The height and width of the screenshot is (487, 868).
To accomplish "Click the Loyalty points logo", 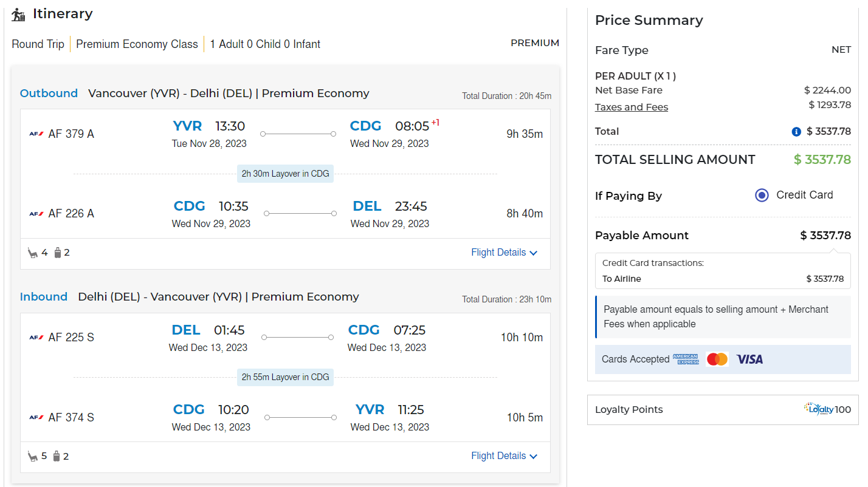I will (x=818, y=409).
